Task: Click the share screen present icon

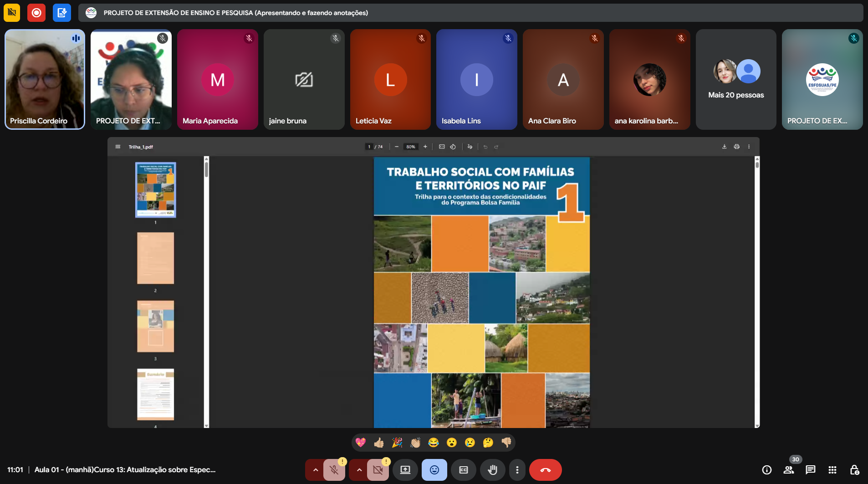Action: pyautogui.click(x=405, y=470)
